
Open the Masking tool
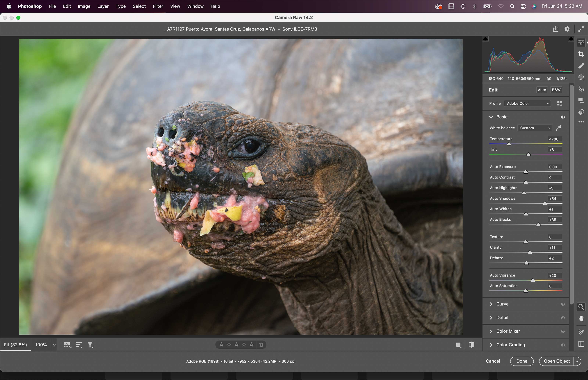click(x=581, y=78)
